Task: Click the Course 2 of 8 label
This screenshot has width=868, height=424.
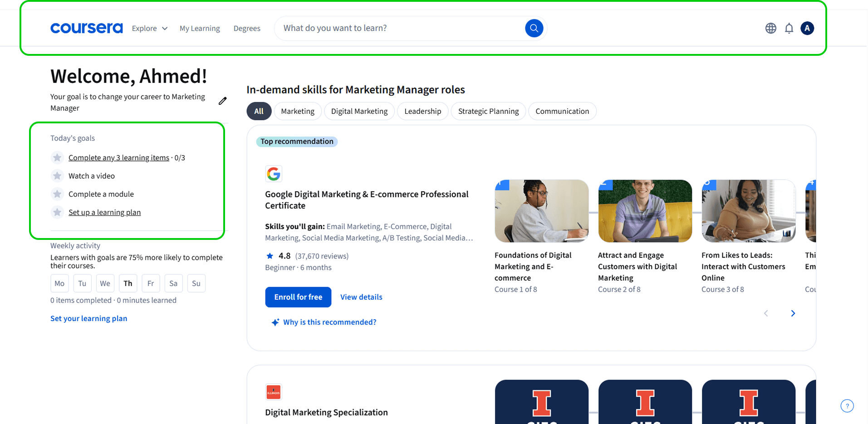Action: (619, 289)
